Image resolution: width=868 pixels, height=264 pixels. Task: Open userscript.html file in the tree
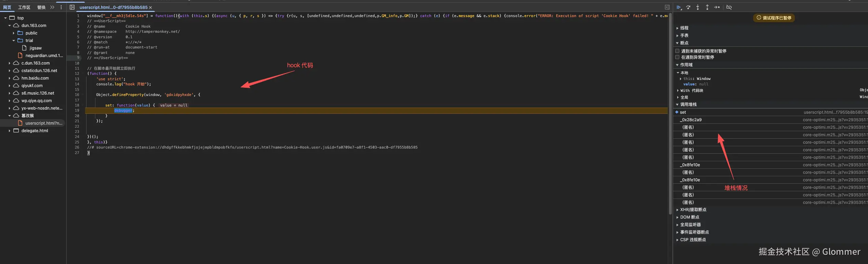[x=44, y=123]
